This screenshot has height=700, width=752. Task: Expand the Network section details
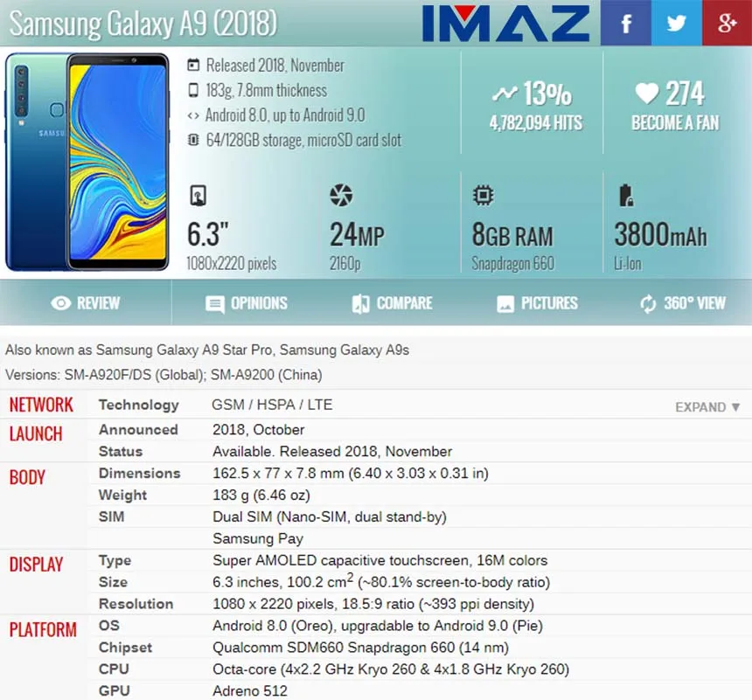pos(707,407)
